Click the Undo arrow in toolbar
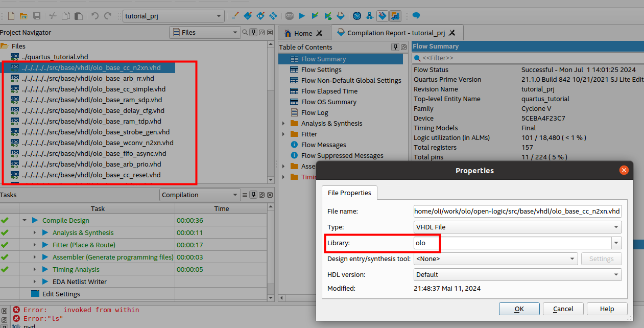The height and width of the screenshot is (328, 644). pos(94,16)
